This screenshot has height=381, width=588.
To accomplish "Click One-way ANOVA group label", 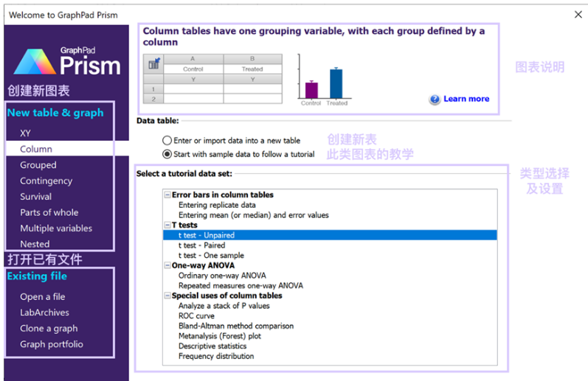I will (203, 265).
